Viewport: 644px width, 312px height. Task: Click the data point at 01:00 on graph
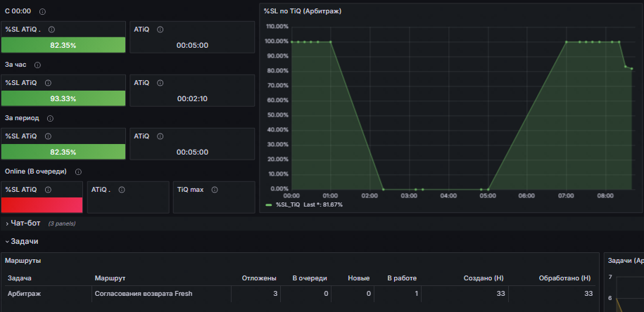click(x=330, y=42)
